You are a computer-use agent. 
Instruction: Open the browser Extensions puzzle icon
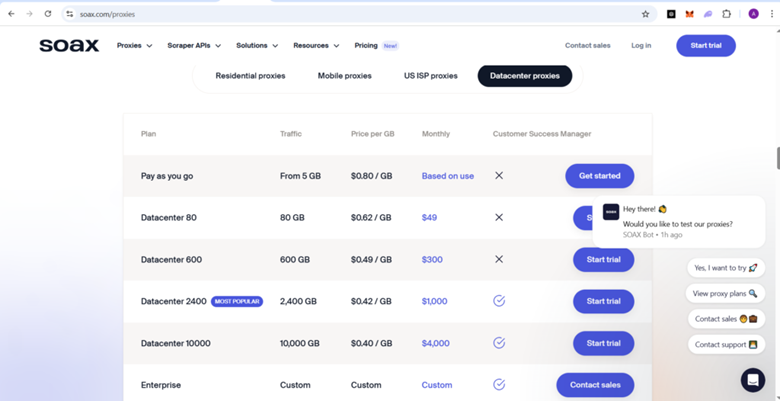pos(727,14)
